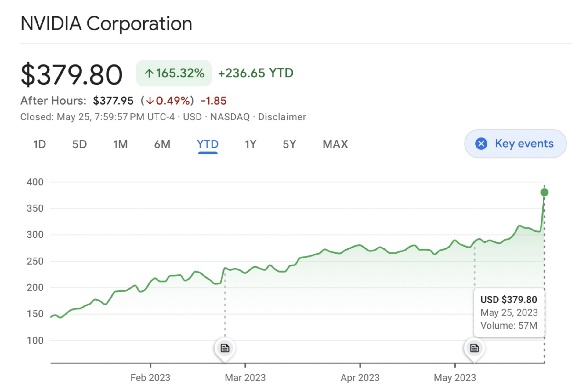This screenshot has width=586, height=392.
Task: Select the green data point dot on chart
Action: (x=544, y=192)
